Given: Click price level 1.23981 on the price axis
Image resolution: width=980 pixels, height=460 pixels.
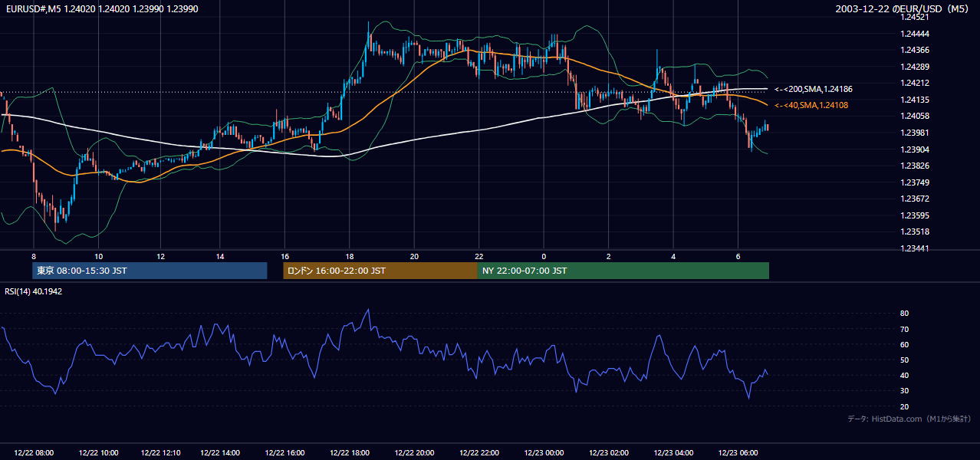Looking at the screenshot, I should [x=915, y=133].
